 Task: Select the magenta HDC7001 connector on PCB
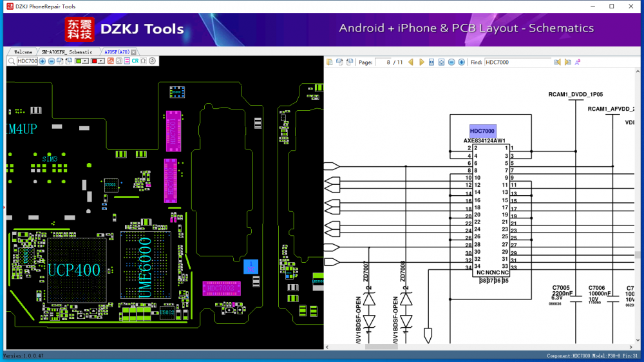point(173,131)
